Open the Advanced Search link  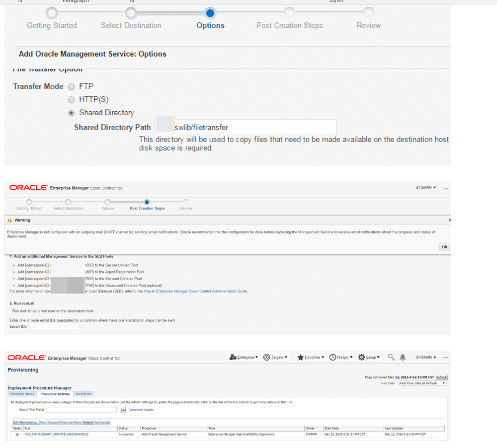point(141,410)
